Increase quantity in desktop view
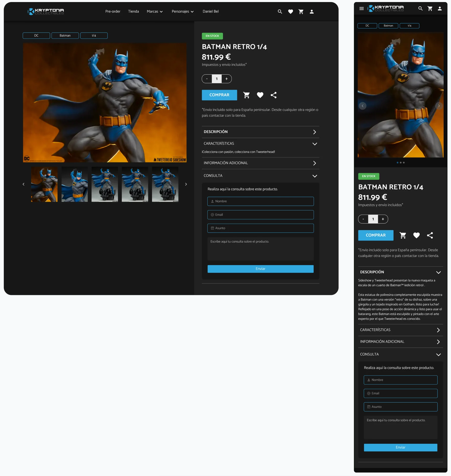This screenshot has height=476, width=451. [x=227, y=79]
